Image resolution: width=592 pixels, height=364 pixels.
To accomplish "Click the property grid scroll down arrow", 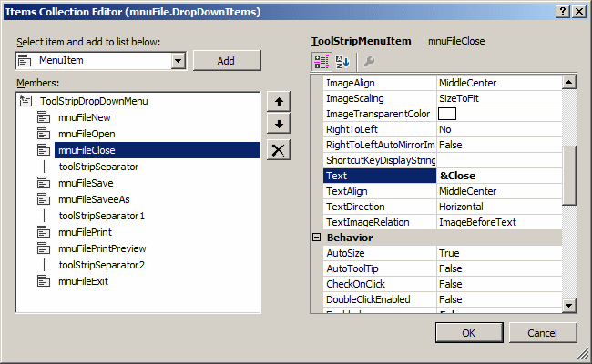I will [568, 305].
